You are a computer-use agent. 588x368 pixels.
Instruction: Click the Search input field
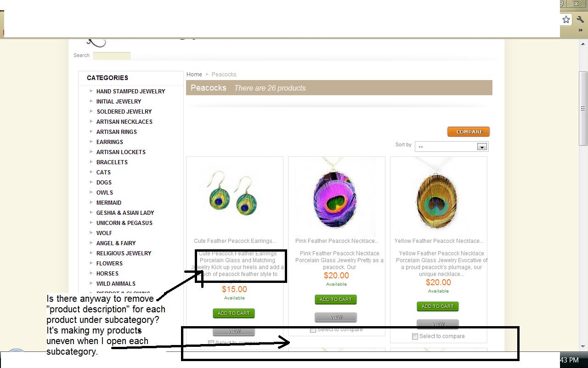pyautogui.click(x=112, y=56)
